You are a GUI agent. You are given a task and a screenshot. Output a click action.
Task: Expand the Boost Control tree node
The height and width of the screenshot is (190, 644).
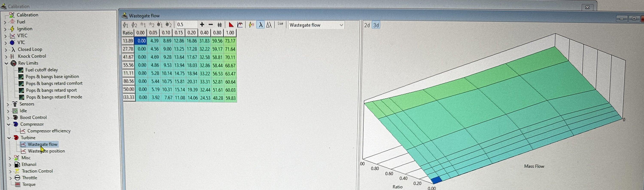click(8, 118)
